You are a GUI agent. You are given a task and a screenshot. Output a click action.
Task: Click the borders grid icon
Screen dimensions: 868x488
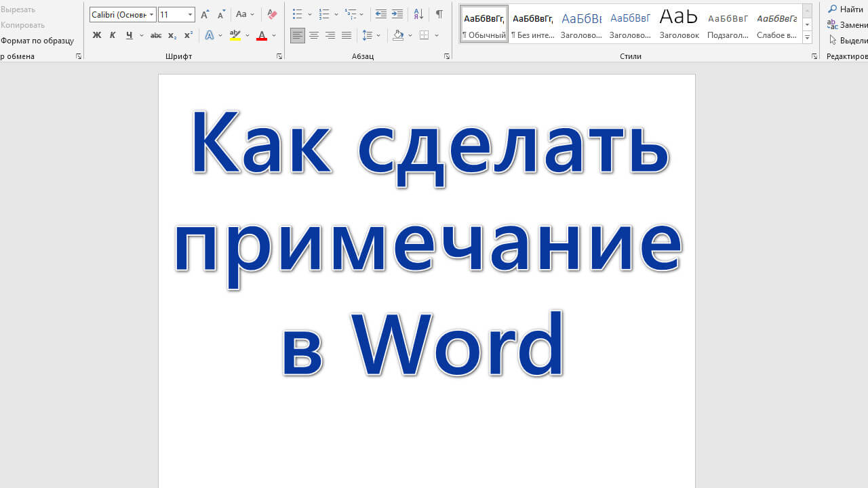coord(425,35)
